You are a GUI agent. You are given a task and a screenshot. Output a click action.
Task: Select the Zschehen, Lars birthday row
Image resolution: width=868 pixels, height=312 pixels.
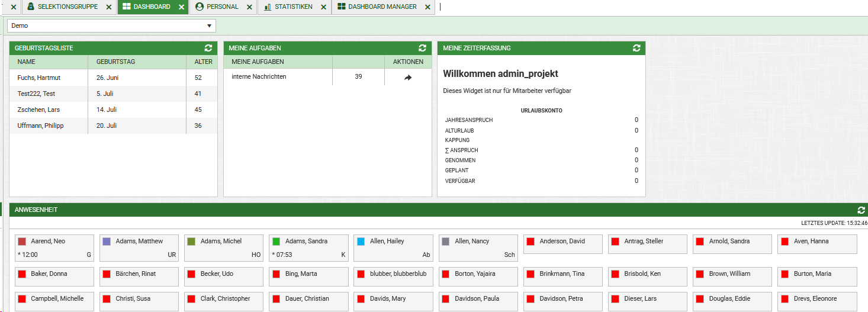(x=113, y=110)
